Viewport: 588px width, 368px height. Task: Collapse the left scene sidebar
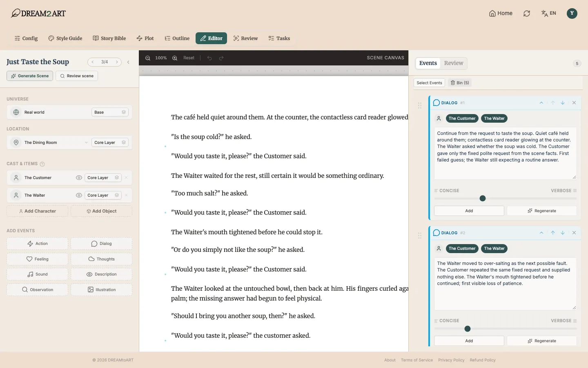[128, 62]
